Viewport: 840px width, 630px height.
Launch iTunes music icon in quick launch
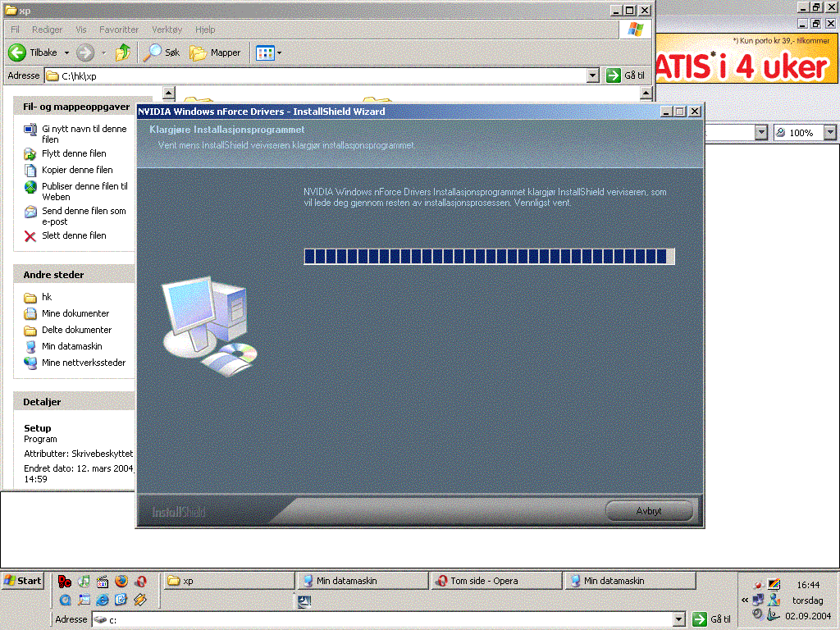click(x=84, y=582)
